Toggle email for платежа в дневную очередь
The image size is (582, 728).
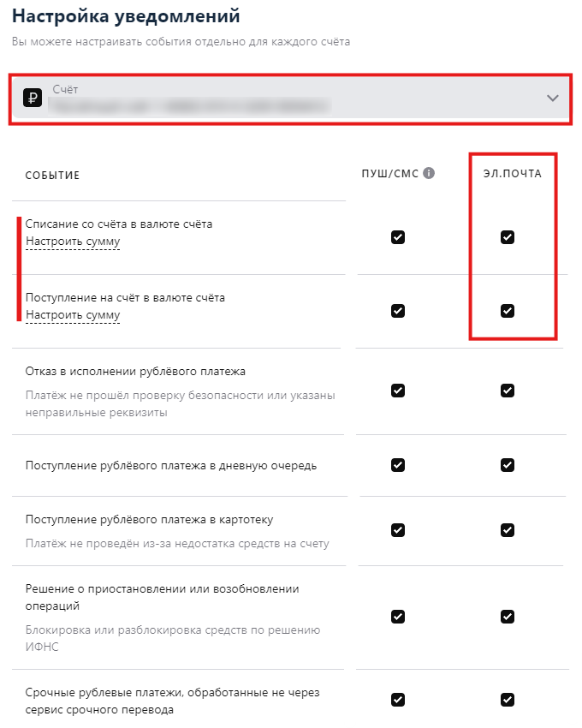508,465
